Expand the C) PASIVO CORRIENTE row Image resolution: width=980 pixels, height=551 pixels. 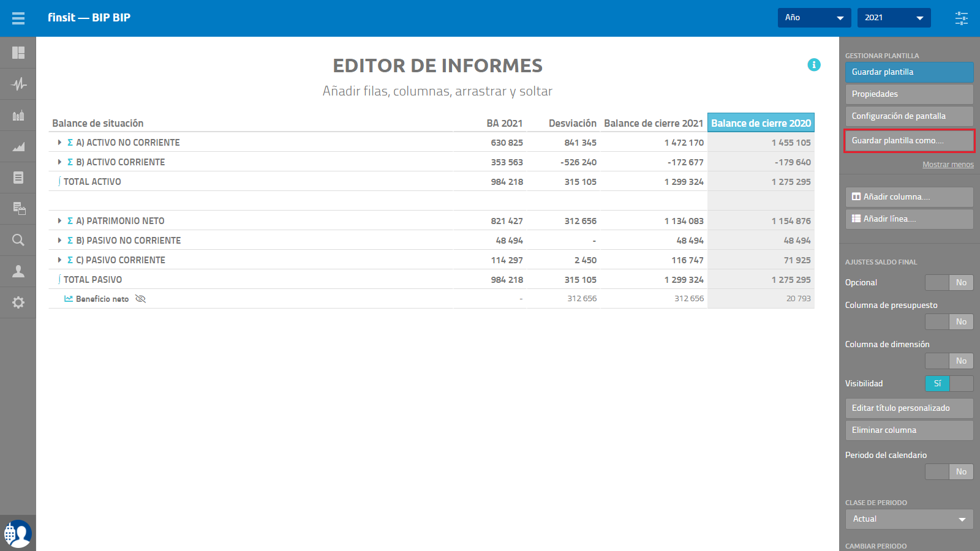(x=59, y=260)
